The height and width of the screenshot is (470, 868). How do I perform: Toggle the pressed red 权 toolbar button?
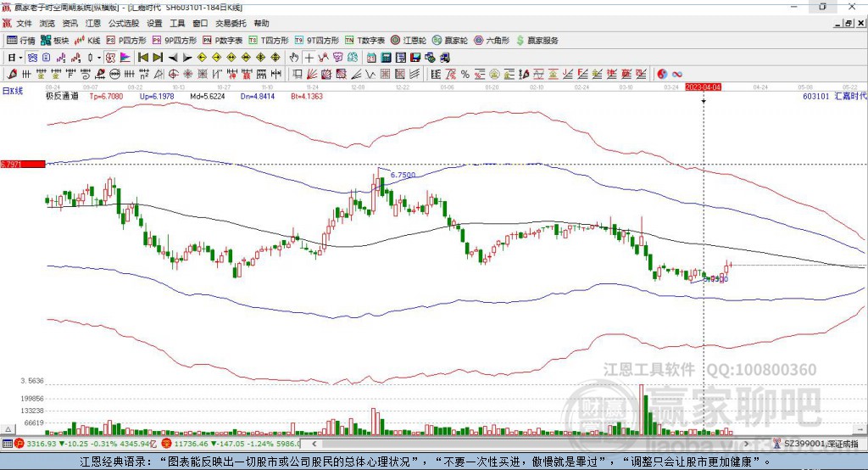pos(111,57)
